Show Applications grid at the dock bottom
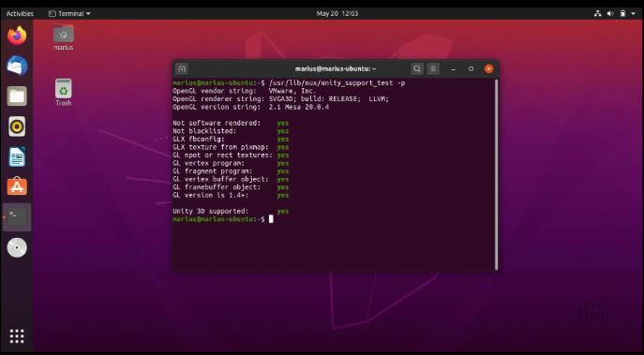 (x=17, y=336)
